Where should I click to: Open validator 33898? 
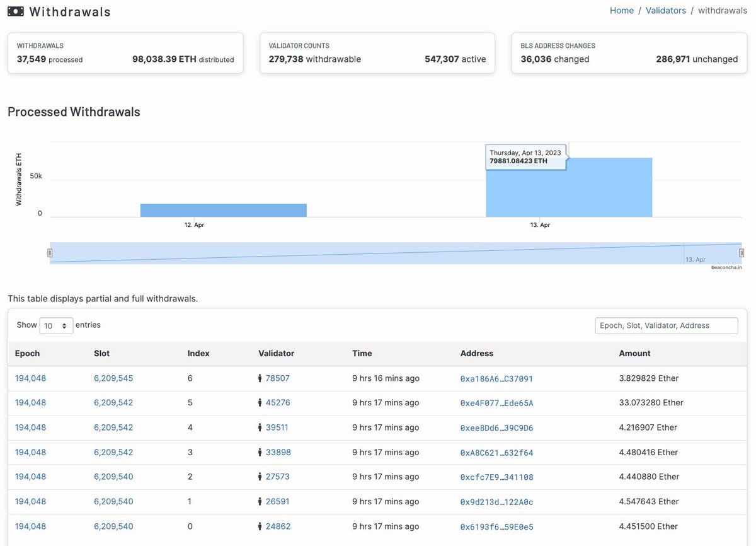pos(278,452)
